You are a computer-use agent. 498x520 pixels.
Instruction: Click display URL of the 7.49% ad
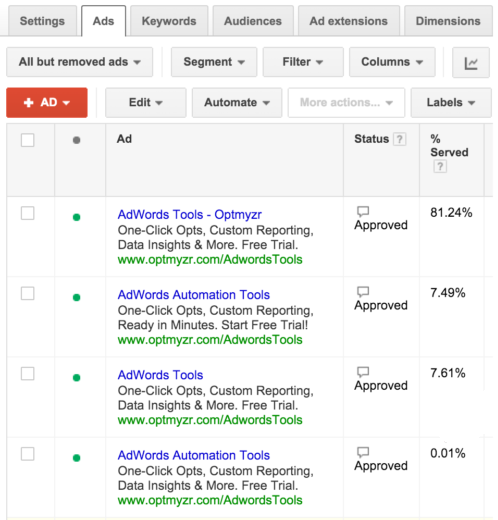(x=210, y=340)
